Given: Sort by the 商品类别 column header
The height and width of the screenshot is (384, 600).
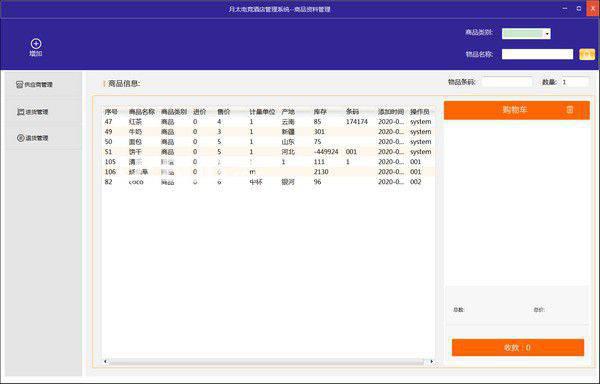Looking at the screenshot, I should pos(174,112).
